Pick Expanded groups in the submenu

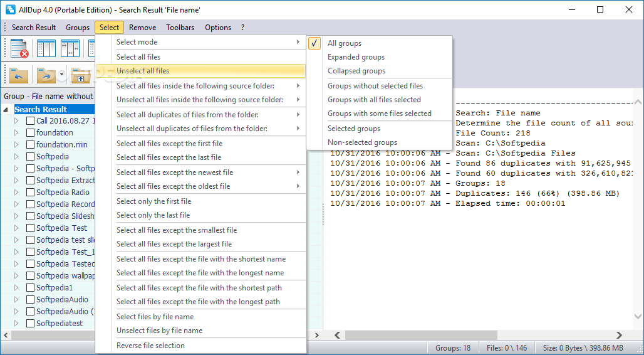tap(380, 57)
